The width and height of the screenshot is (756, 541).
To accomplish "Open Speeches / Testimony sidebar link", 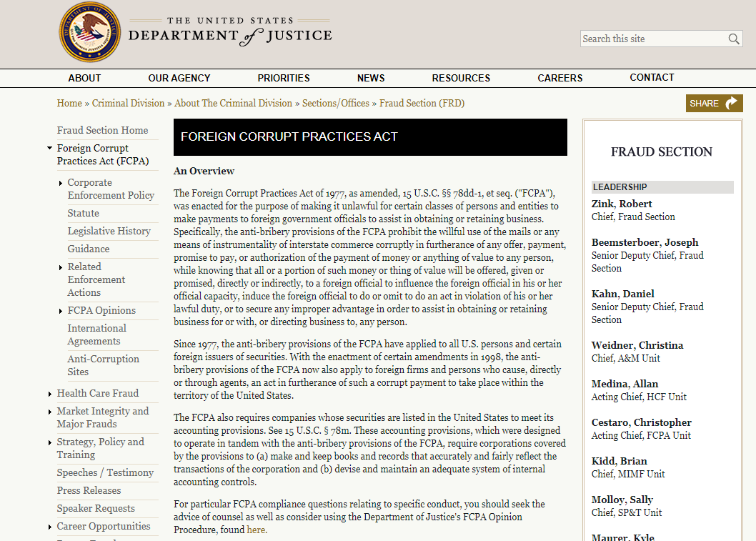I will pos(105,472).
